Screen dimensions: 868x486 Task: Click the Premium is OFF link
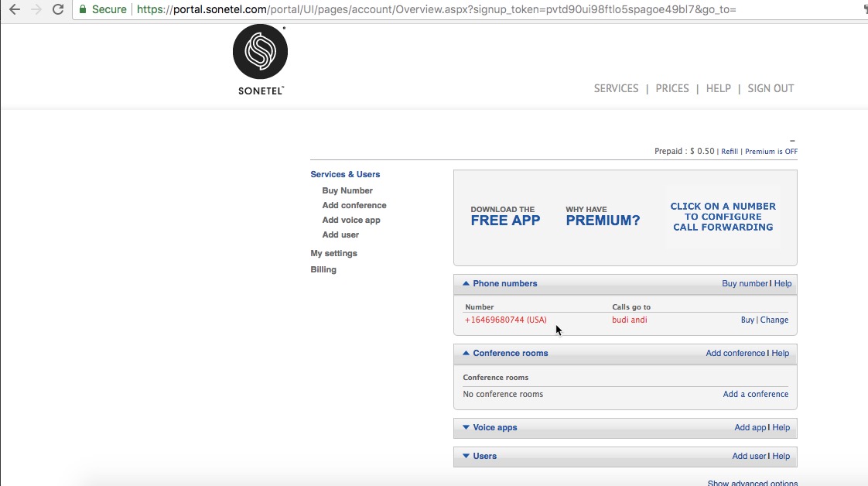click(771, 152)
